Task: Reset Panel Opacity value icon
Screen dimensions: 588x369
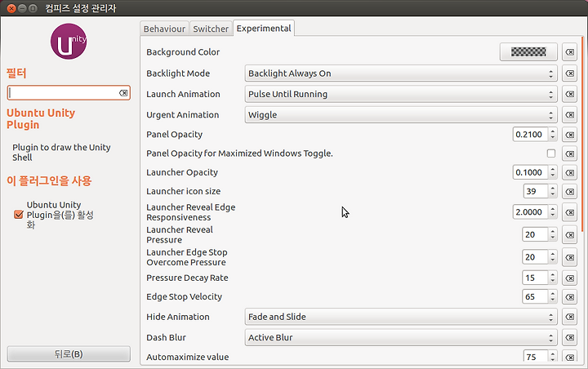Action: (x=570, y=135)
